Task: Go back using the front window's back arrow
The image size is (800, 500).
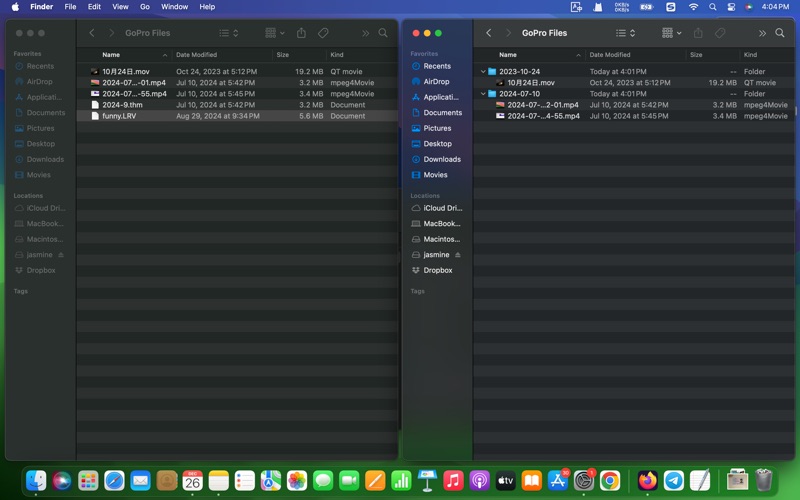Action: coord(489,33)
